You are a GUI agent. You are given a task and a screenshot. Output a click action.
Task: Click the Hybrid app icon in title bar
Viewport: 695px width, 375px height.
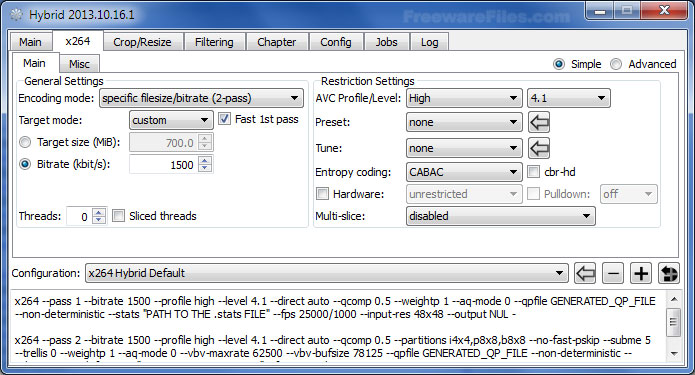point(16,15)
